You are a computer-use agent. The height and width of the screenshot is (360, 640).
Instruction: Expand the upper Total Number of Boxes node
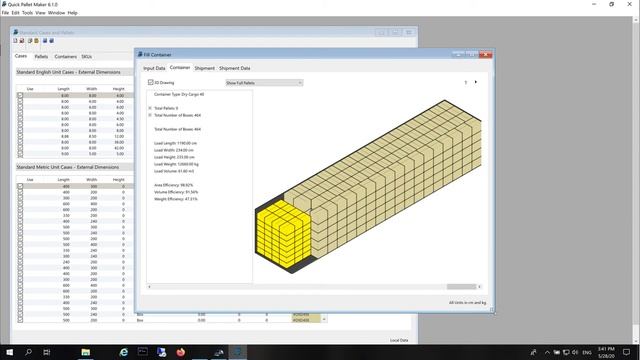150,115
